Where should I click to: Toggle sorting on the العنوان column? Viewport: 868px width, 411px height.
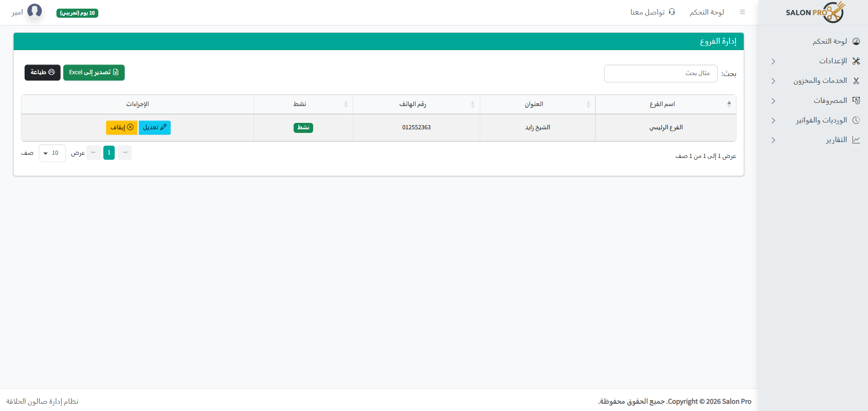coord(537,104)
